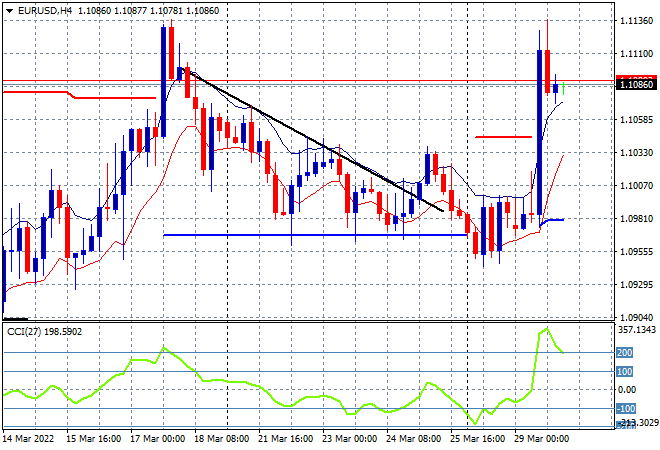The height and width of the screenshot is (450, 660).
Task: Click the 24 Mar 08:00 time label
Action: tap(413, 439)
